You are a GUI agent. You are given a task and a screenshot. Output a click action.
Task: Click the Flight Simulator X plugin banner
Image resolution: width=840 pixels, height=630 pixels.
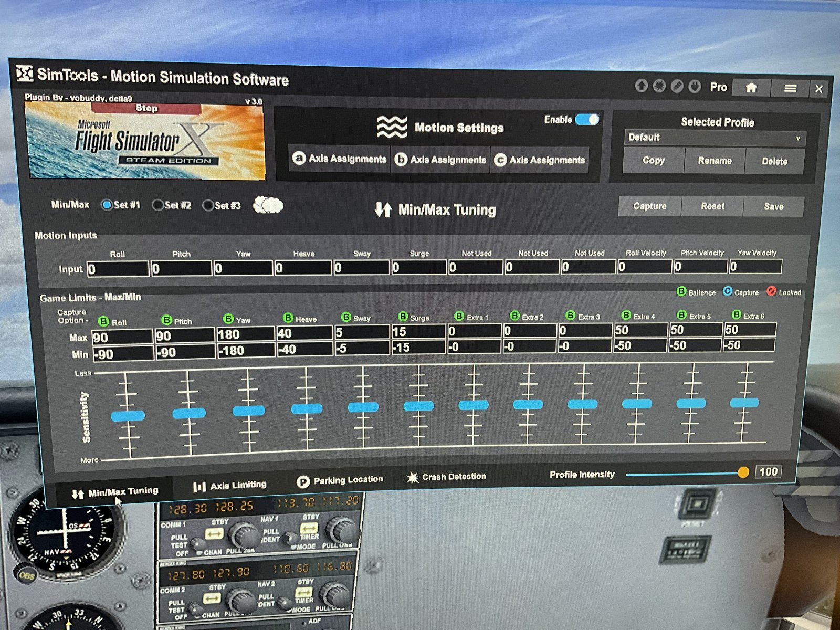pos(145,141)
